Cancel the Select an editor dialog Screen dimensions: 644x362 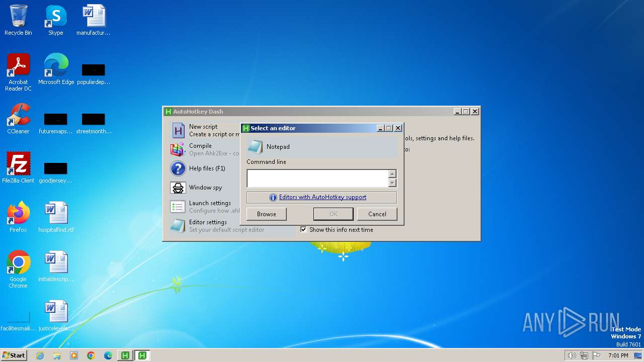tap(377, 214)
